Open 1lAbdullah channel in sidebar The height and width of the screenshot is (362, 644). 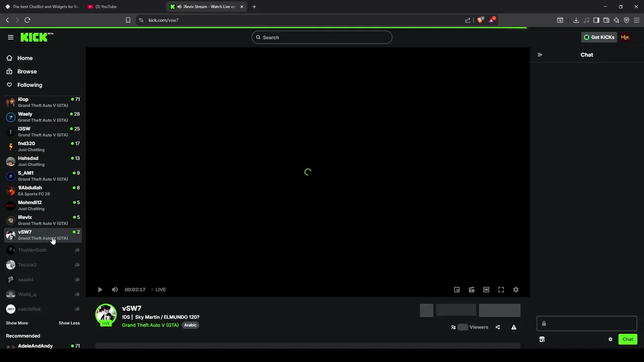[43, 191]
